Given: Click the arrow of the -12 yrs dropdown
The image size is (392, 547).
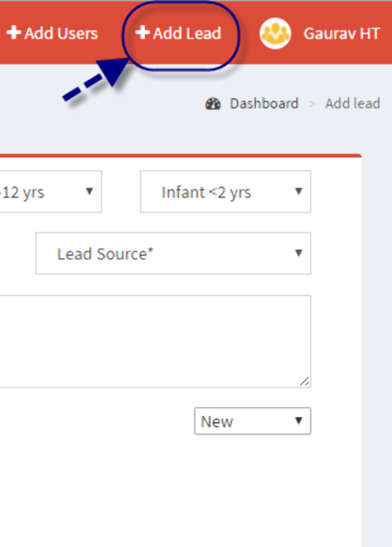Looking at the screenshot, I should point(89,191).
